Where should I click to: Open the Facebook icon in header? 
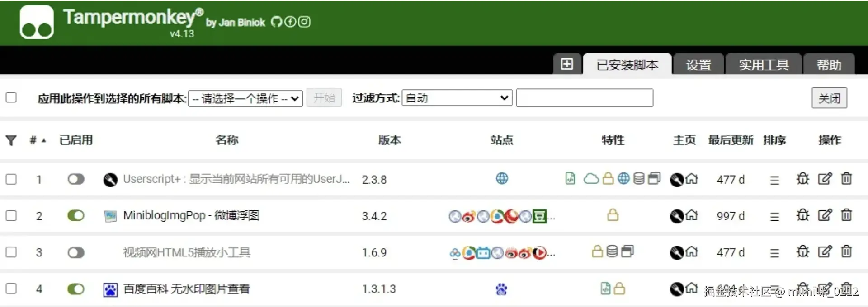pyautogui.click(x=290, y=22)
